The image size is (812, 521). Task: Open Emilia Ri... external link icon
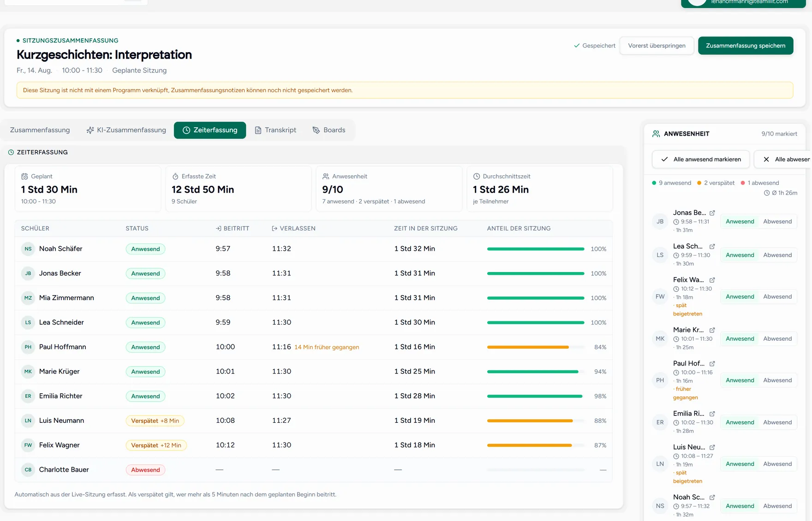(x=712, y=414)
